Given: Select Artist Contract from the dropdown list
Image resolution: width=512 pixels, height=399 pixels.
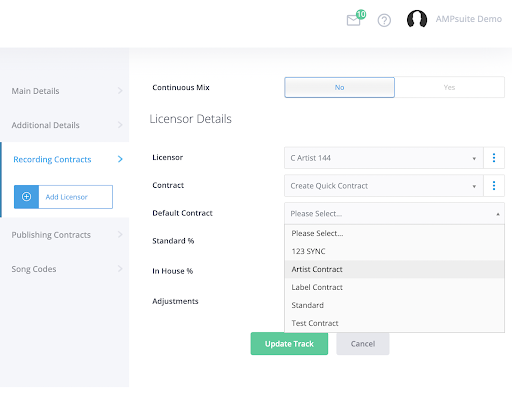Looking at the screenshot, I should coord(394,269).
